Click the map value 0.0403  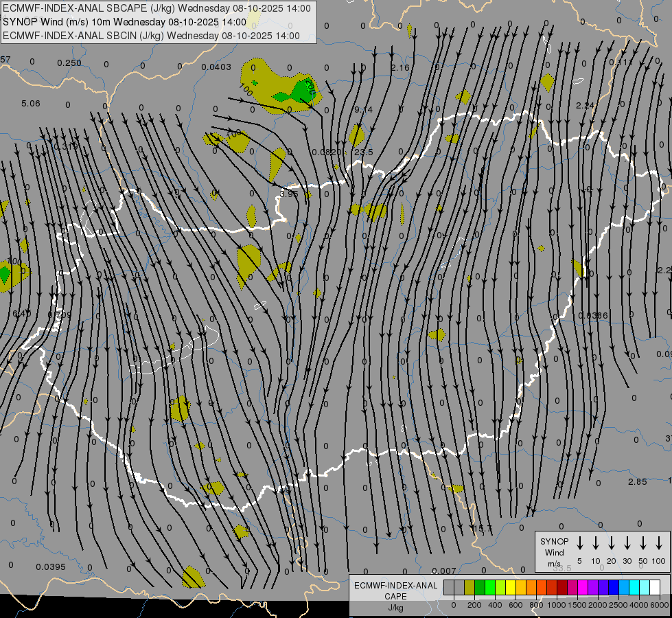click(216, 67)
